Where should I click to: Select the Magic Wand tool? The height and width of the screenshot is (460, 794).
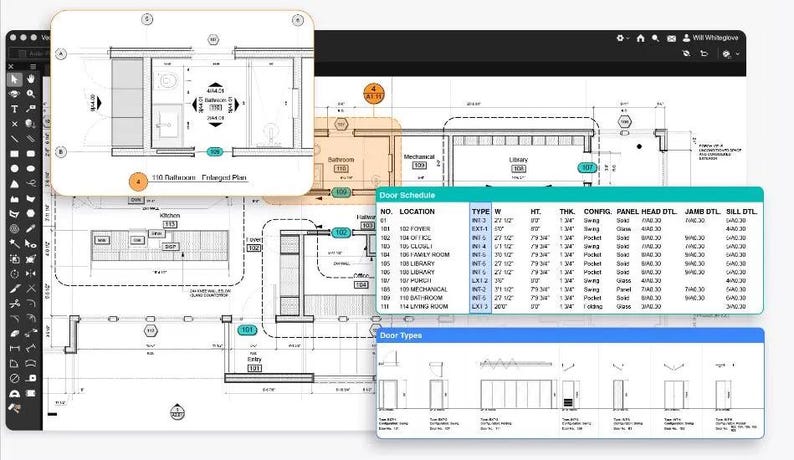tap(14, 244)
